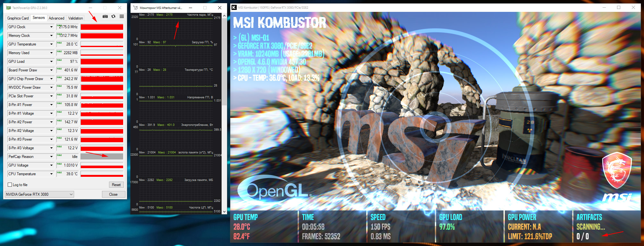Click the GPU-Z refresh icon

tap(113, 16)
